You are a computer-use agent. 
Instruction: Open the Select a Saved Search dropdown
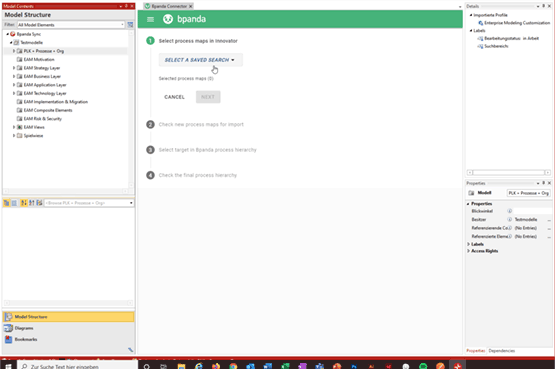point(200,60)
